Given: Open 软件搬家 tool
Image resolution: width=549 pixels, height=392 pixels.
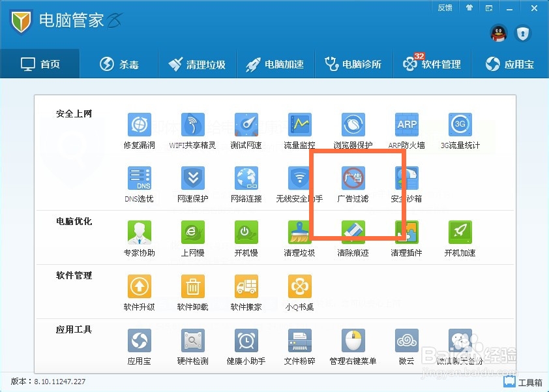Looking at the screenshot, I should point(246,293).
